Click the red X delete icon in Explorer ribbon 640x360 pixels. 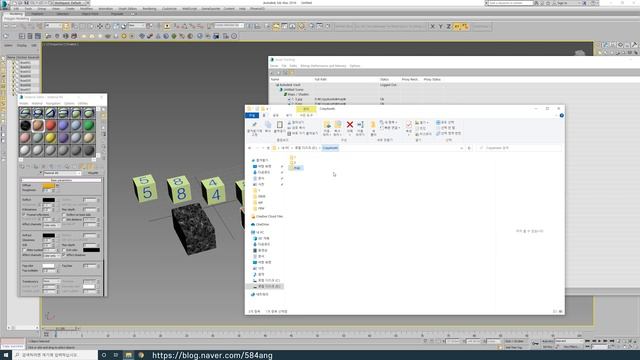click(350, 124)
